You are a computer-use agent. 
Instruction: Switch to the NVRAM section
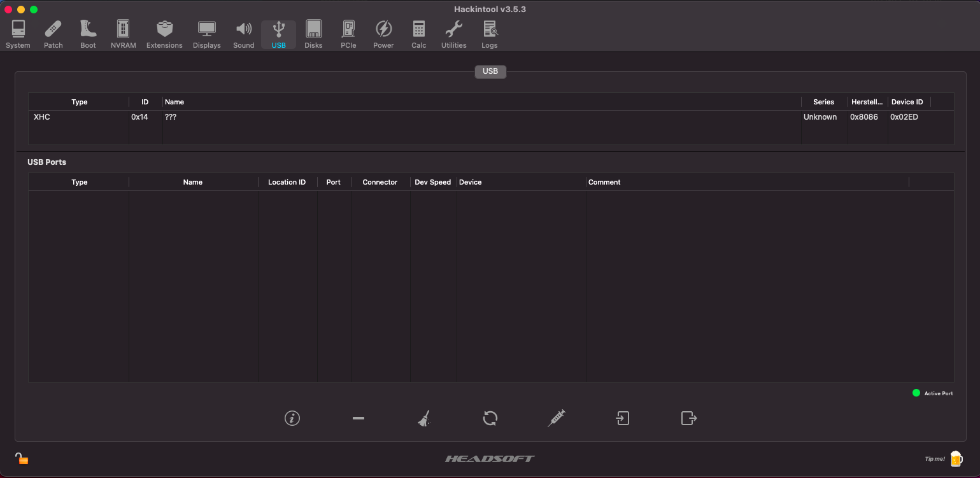(123, 34)
